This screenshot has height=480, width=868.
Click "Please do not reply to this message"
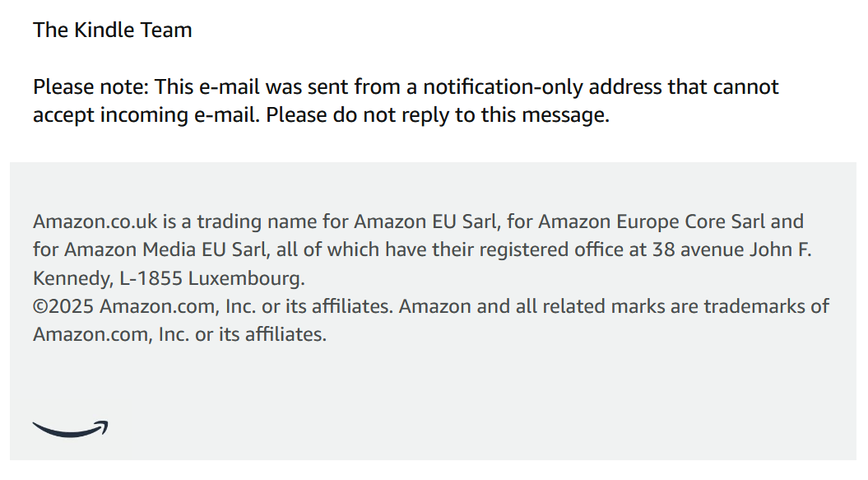tap(437, 114)
